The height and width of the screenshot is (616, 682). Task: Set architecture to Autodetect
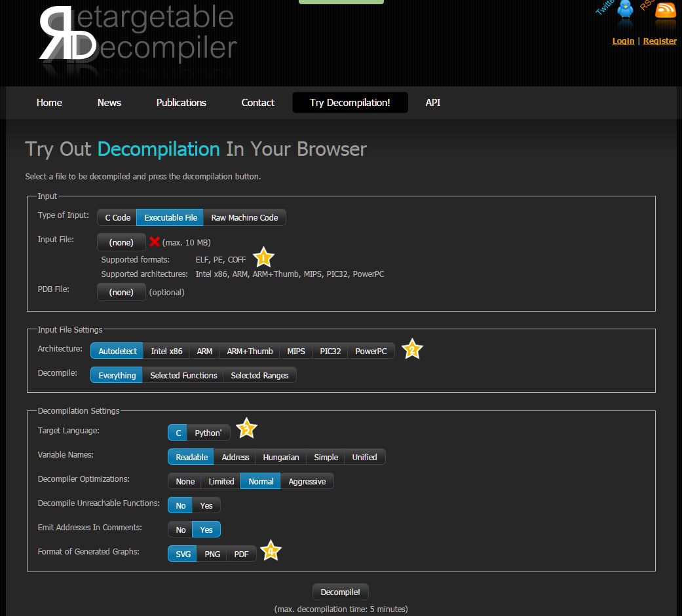pyautogui.click(x=117, y=351)
